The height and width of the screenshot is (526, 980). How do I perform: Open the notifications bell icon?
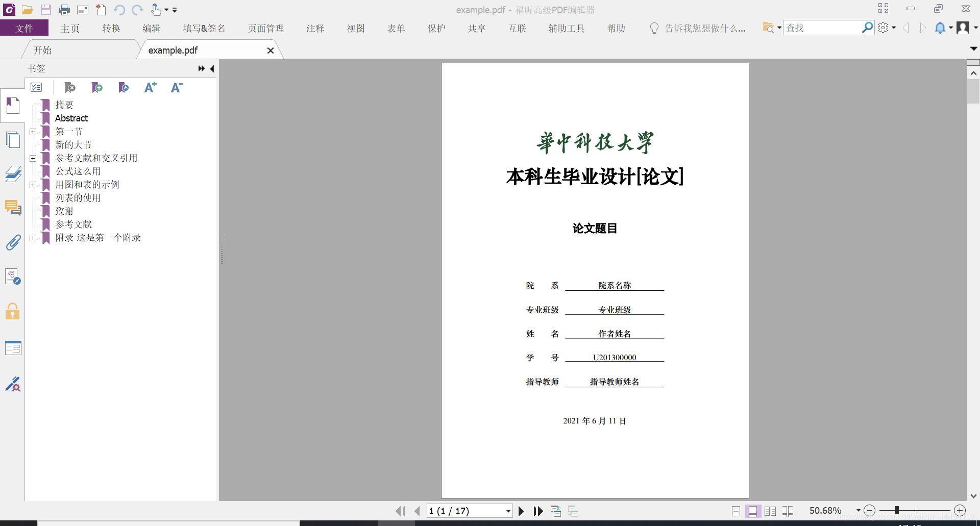[x=940, y=28]
